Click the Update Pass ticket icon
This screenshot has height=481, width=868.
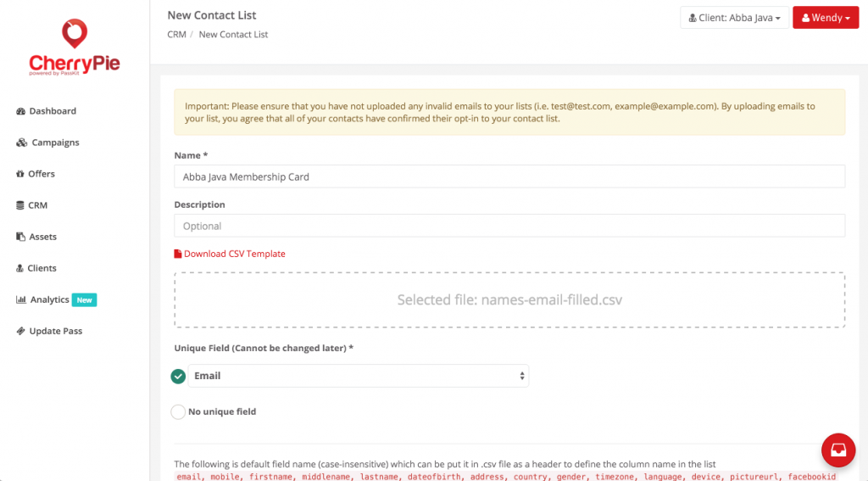[21, 331]
